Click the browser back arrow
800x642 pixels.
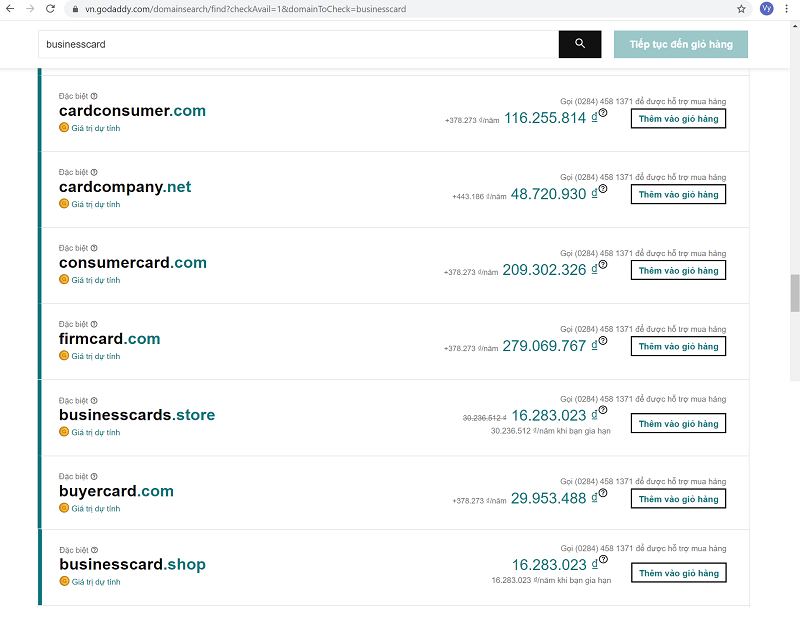(10, 9)
